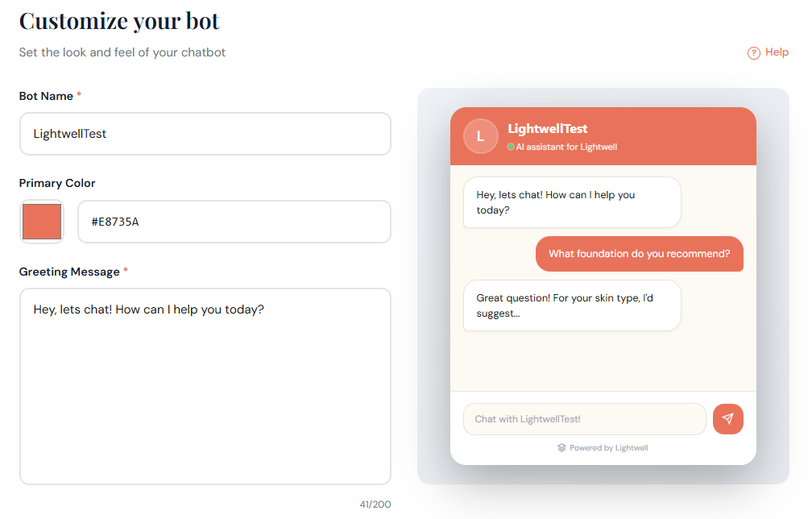Viewport: 812px width, 519px height.
Task: Click the Primary Color label
Action: [x=57, y=183]
